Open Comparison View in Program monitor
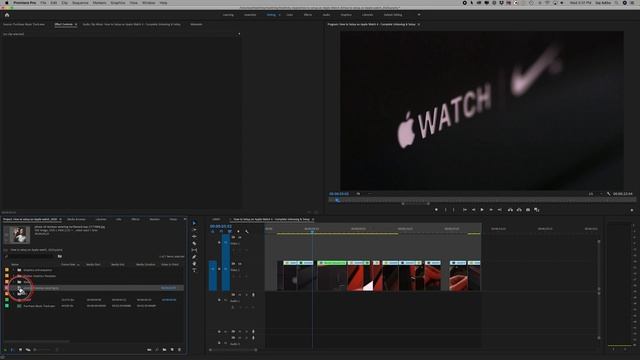Image resolution: width=640 pixels, height=360 pixels. [x=537, y=210]
